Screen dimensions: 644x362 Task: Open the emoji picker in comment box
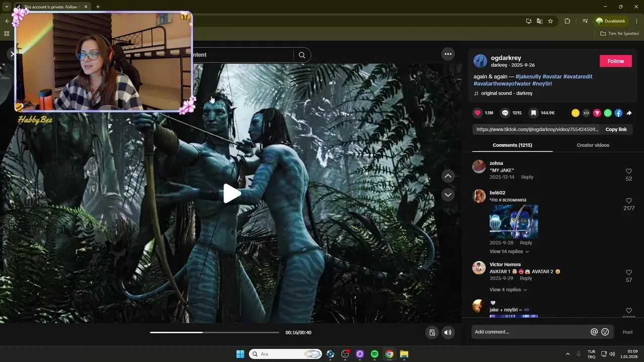[605, 332]
